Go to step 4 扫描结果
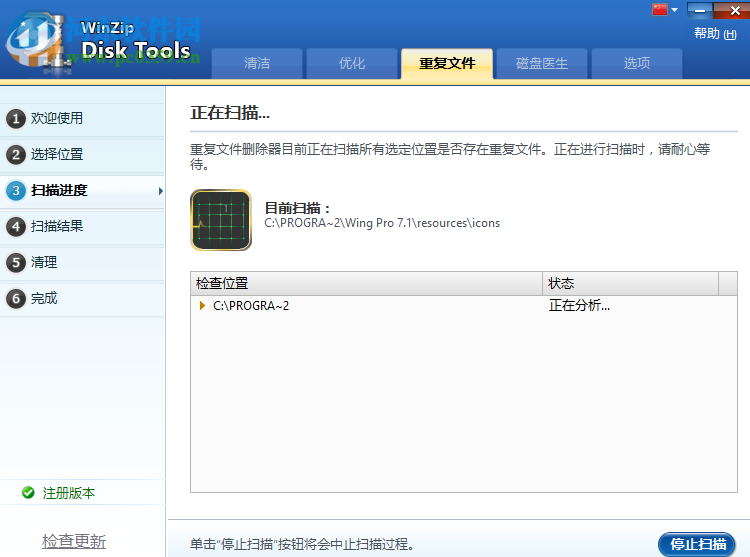 click(82, 226)
